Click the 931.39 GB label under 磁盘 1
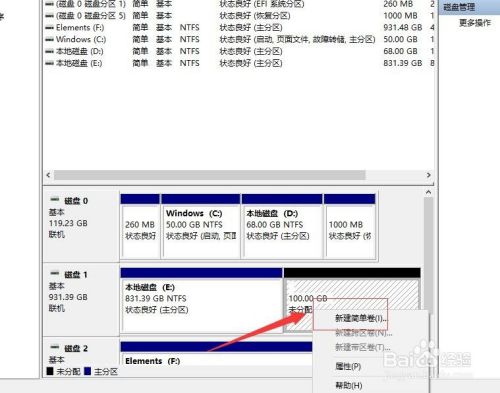The height and width of the screenshot is (393, 500). click(68, 297)
